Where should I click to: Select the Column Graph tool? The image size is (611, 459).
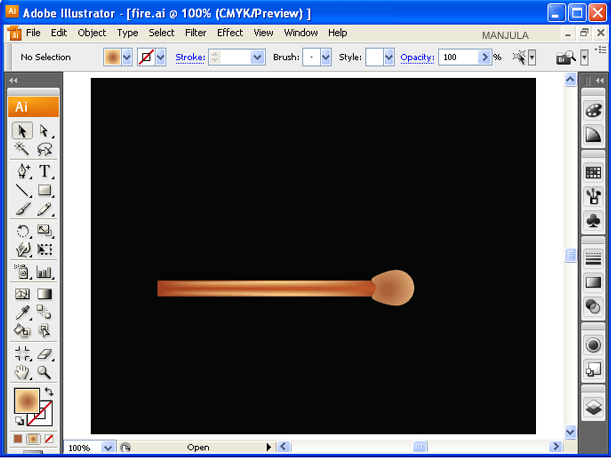[x=44, y=272]
